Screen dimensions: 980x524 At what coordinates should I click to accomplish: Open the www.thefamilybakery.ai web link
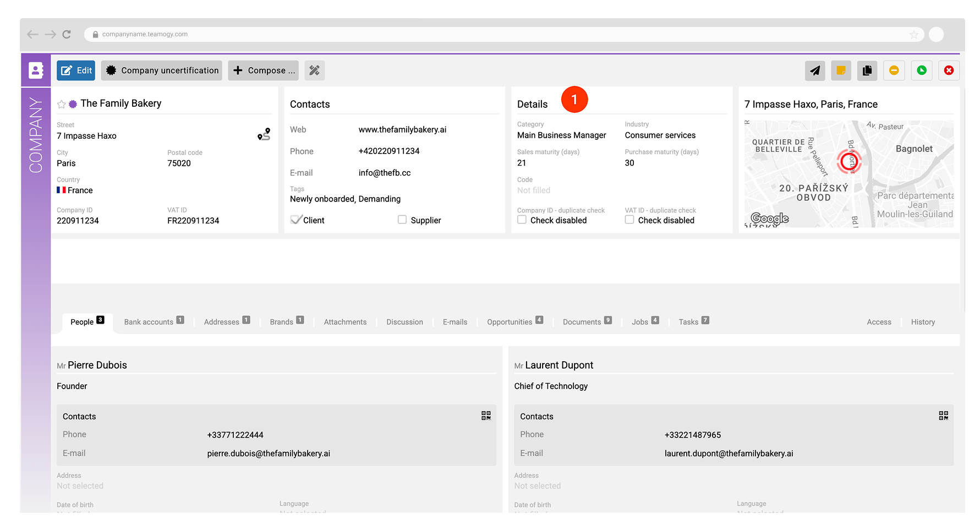point(402,130)
